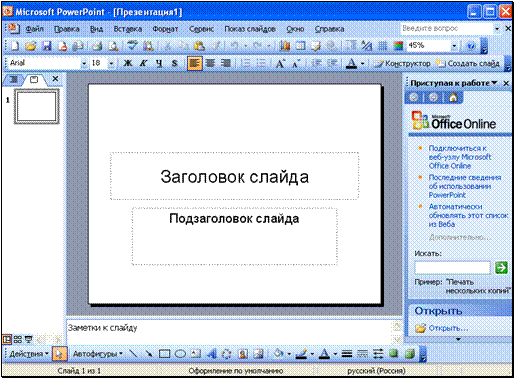This screenshot has height=378, width=514.
Task: Toggle text shadow (S)
Action: pyautogui.click(x=174, y=63)
